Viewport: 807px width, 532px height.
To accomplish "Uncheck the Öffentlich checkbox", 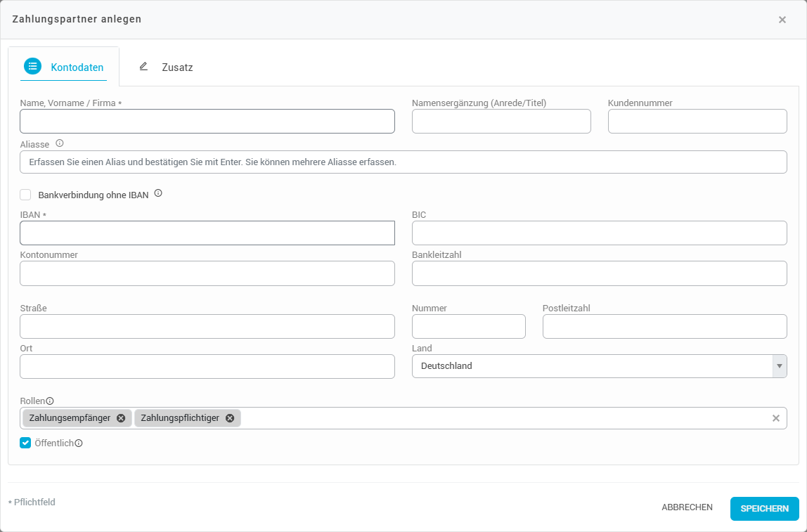I will (26, 443).
